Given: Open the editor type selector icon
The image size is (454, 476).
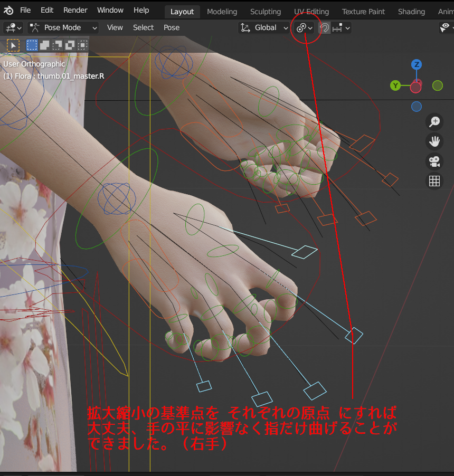Looking at the screenshot, I should [x=12, y=27].
